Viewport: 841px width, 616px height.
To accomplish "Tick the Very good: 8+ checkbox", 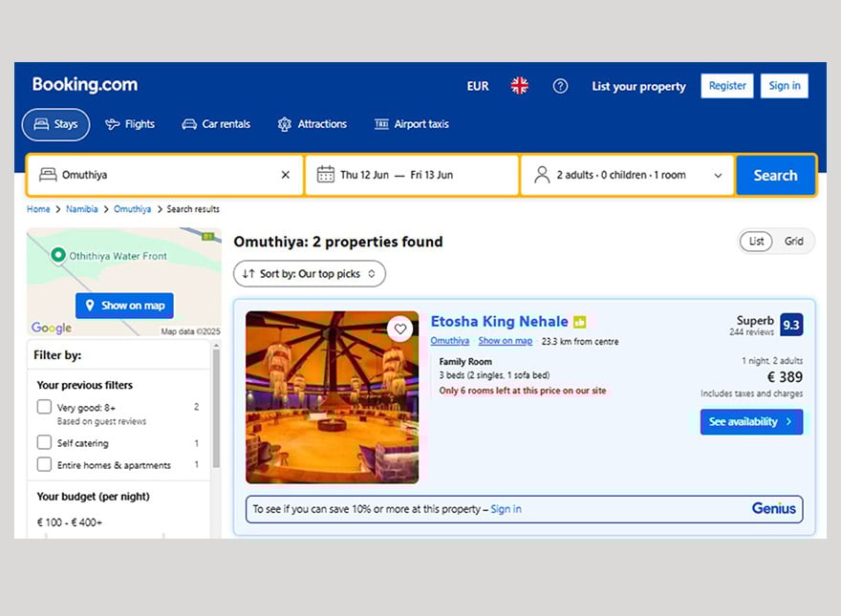I will click(44, 407).
